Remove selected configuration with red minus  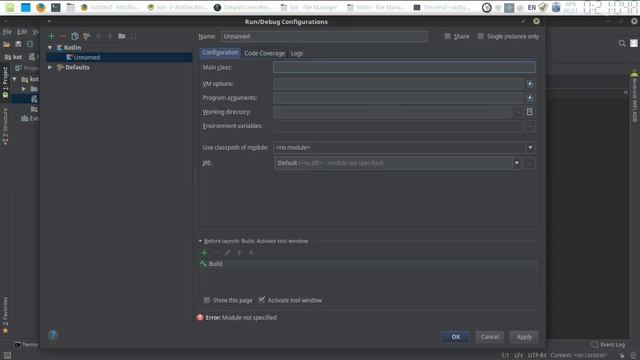point(63,36)
